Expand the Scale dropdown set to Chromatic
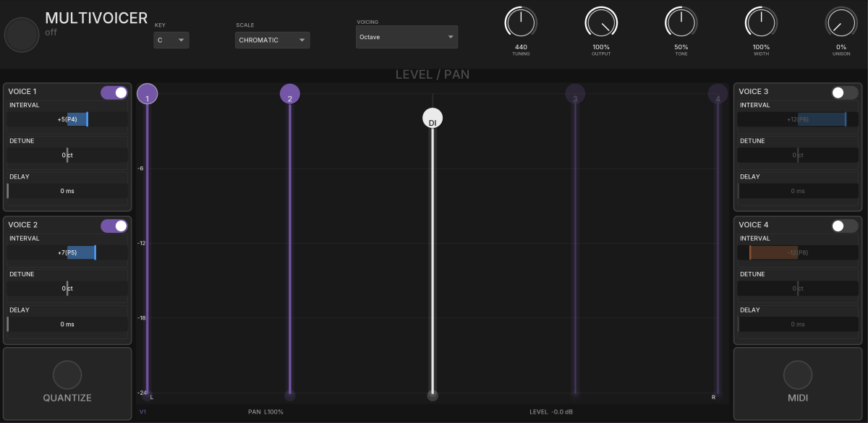 (x=272, y=40)
